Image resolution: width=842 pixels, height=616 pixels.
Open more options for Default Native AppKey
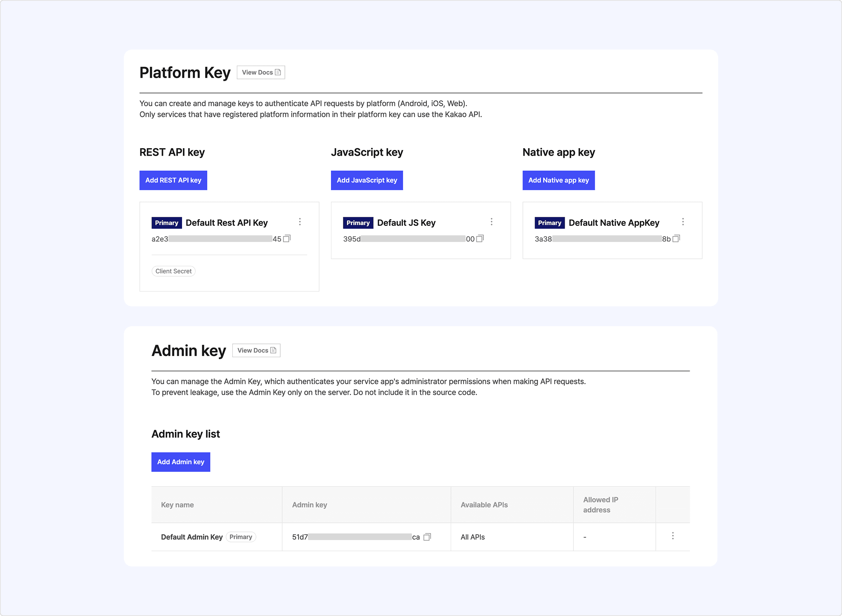tap(683, 222)
